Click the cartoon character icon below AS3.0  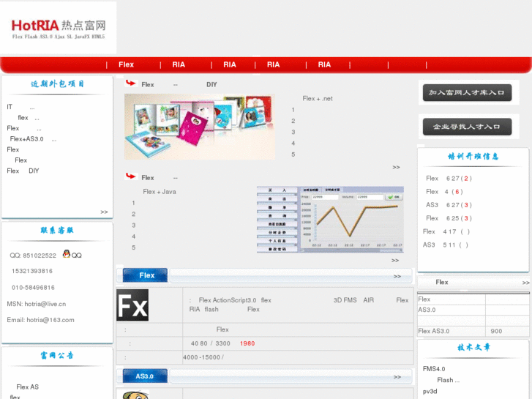(x=135, y=395)
